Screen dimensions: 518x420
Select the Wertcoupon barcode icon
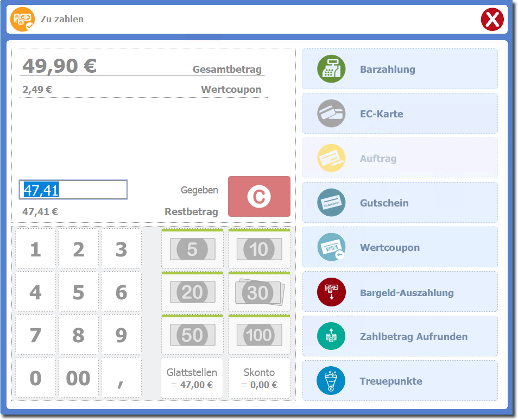click(x=331, y=247)
